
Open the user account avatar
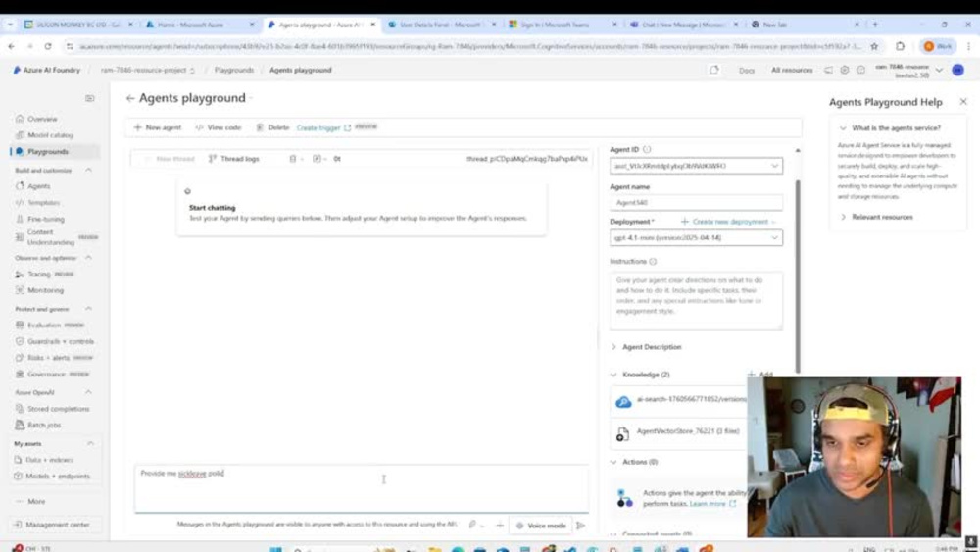pyautogui.click(x=957, y=70)
